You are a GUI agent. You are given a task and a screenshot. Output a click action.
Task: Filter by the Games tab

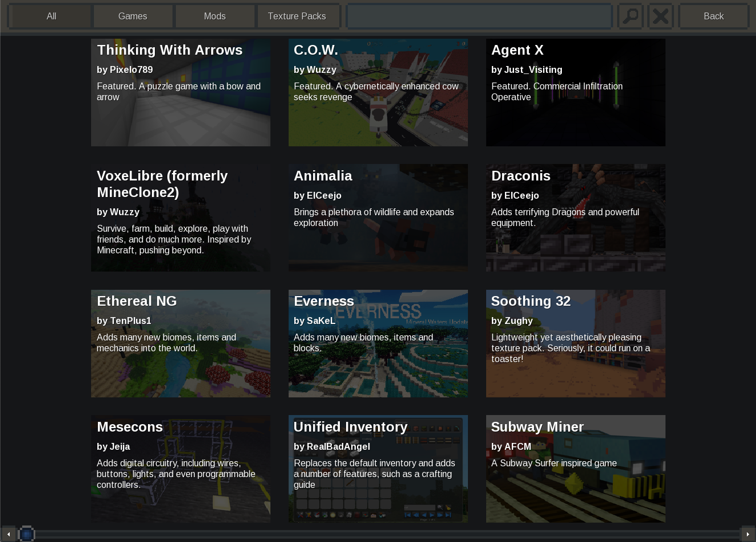[133, 16]
